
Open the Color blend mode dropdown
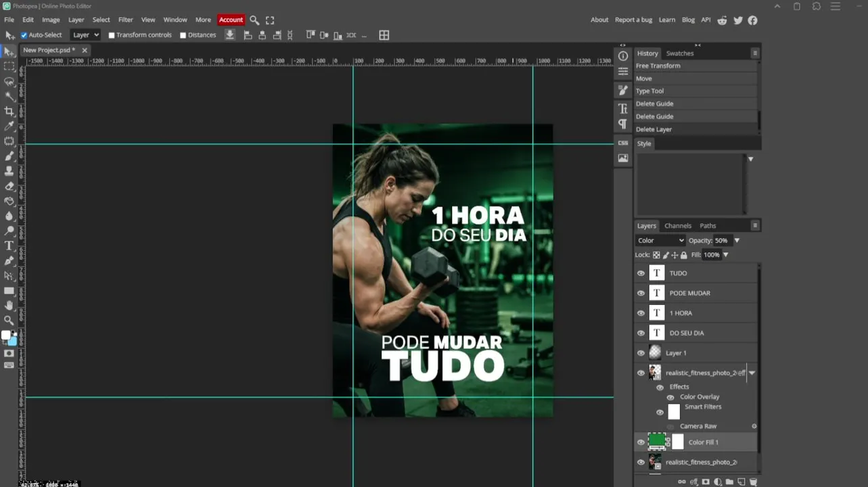click(x=661, y=241)
